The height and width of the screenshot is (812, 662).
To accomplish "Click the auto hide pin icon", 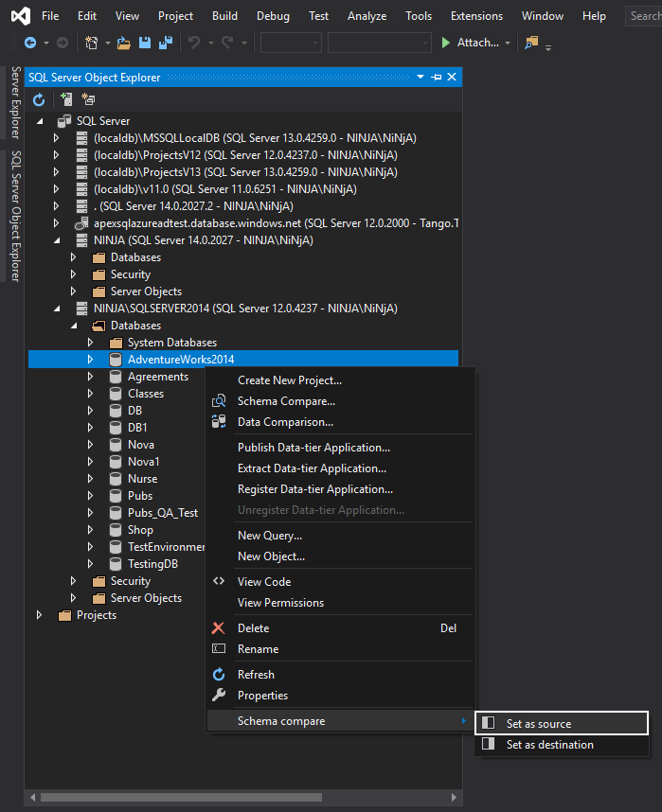I will click(437, 78).
